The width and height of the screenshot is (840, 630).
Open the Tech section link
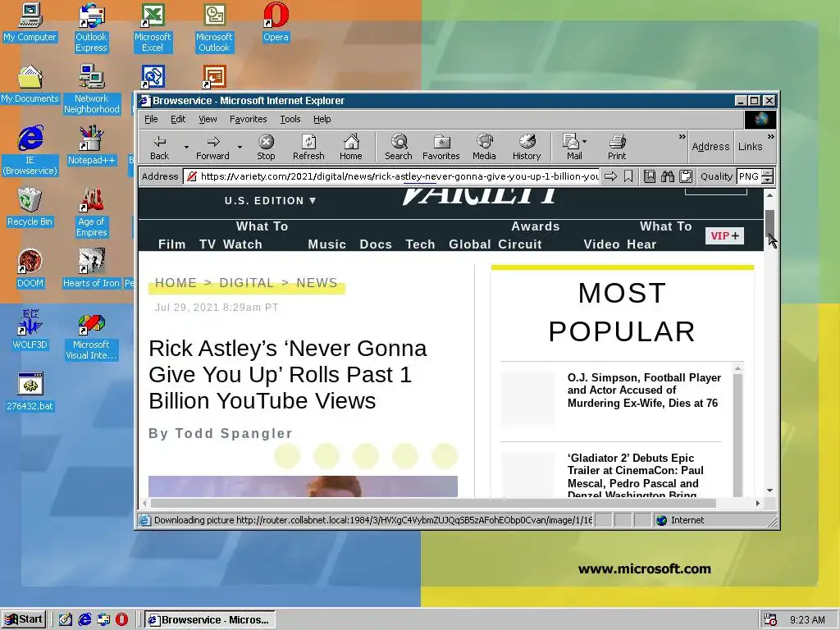420,244
